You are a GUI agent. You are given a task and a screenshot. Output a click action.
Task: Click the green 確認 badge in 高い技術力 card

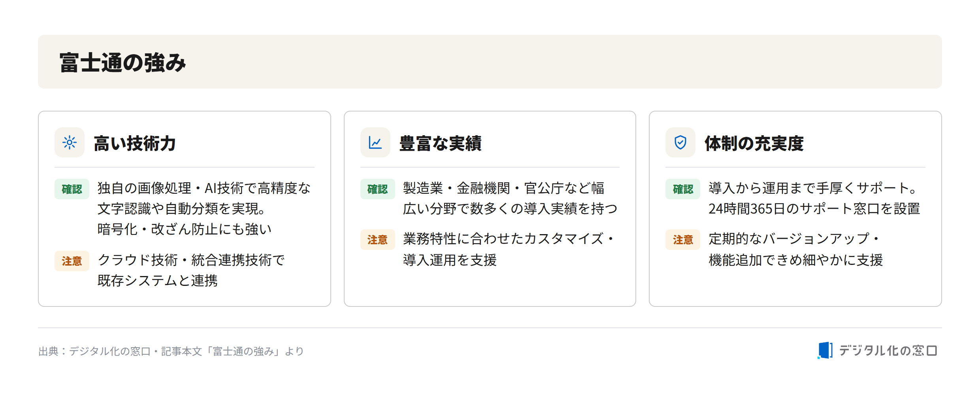pos(72,189)
